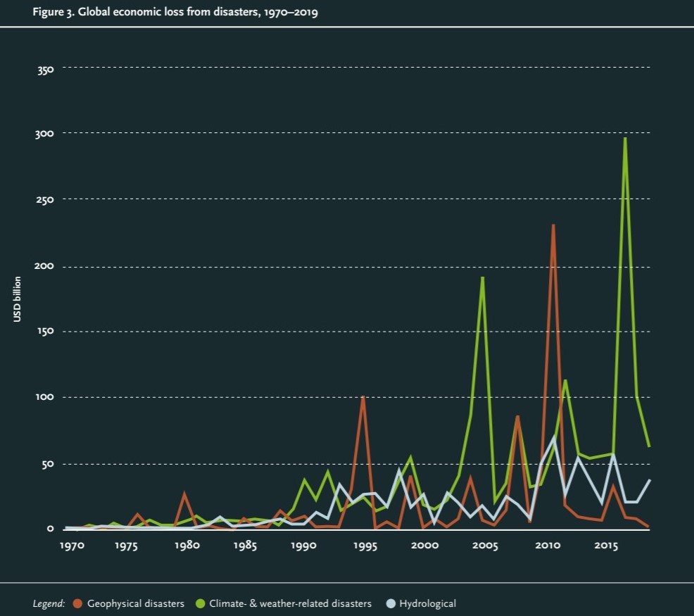
Task: Click the highest green peak near 300
Action: pyautogui.click(x=625, y=138)
